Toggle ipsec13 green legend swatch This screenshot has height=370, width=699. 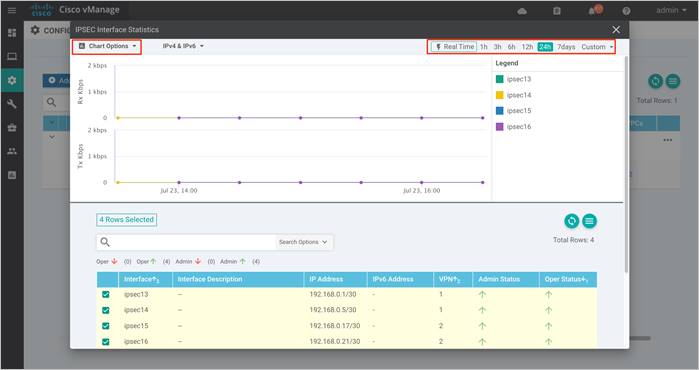click(500, 79)
